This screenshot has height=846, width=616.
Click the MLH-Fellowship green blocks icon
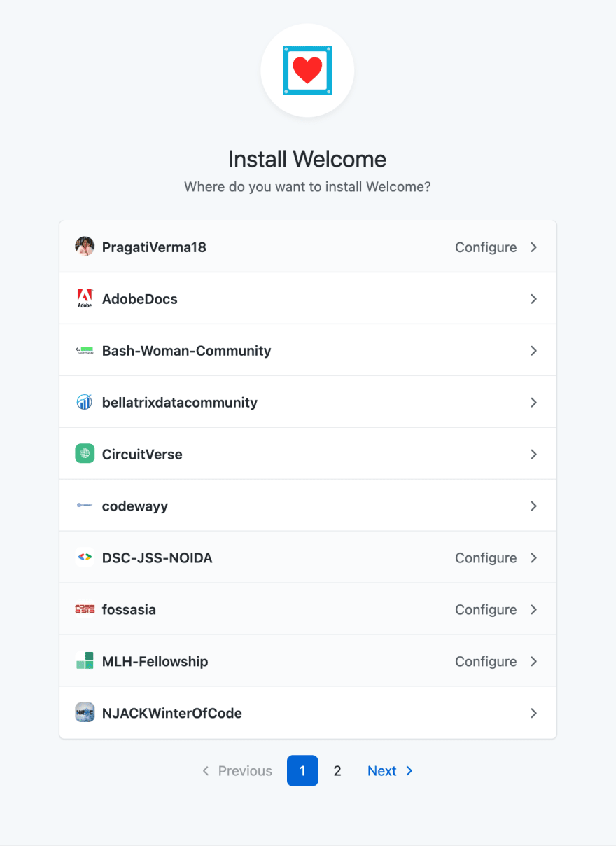point(85,661)
